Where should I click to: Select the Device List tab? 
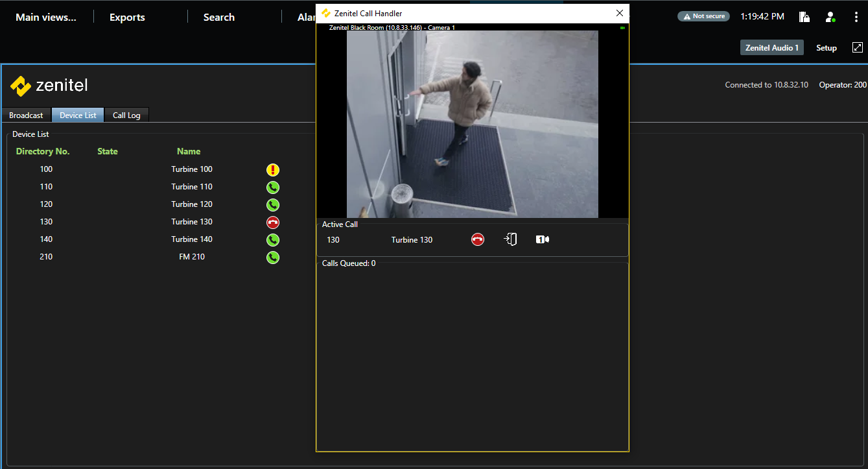click(78, 115)
